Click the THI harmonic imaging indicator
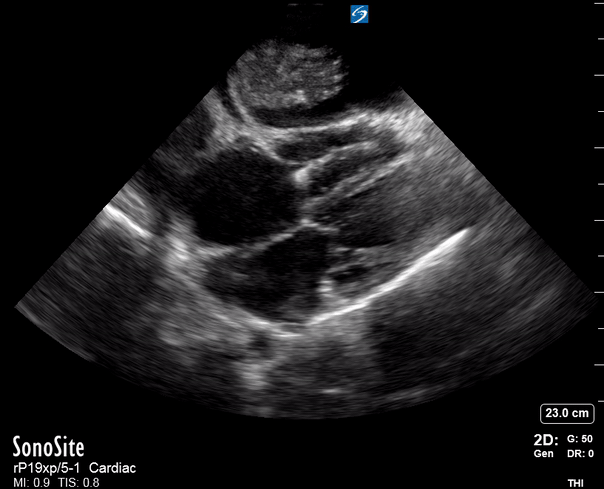604x489 pixels. click(x=575, y=483)
